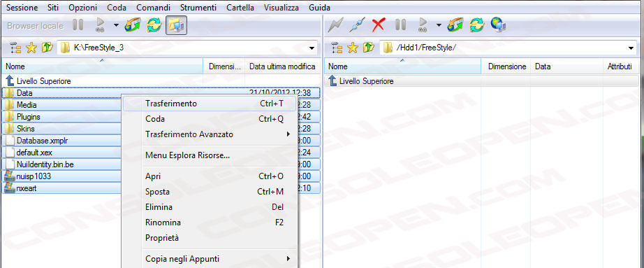Pause the remote transfer queue

tap(400, 25)
